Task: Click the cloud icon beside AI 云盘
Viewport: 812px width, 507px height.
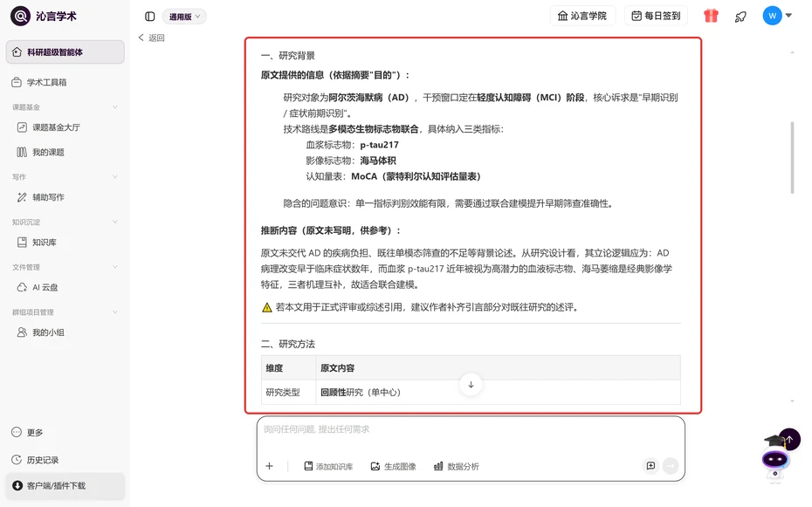Action: pos(22,287)
